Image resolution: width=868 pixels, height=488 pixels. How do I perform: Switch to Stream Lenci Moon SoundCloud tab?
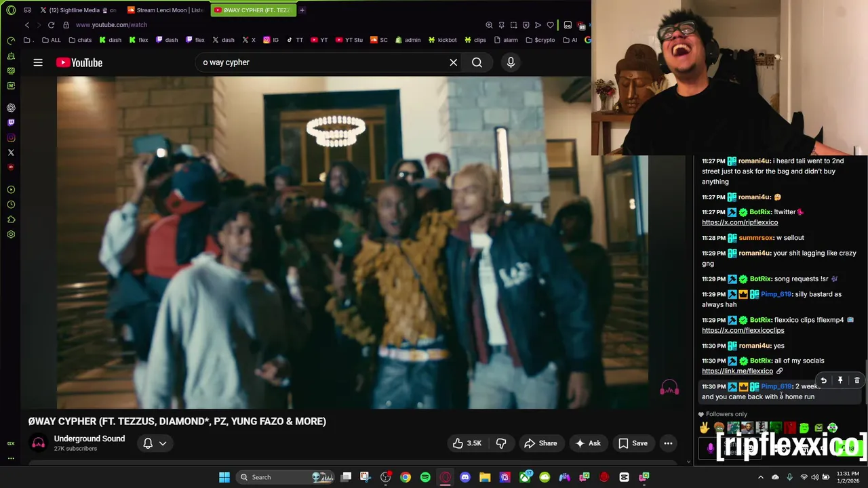pyautogui.click(x=165, y=10)
